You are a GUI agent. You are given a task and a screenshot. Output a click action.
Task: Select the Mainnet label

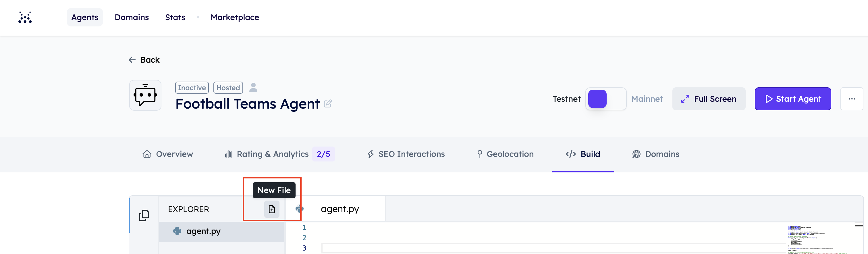647,99
